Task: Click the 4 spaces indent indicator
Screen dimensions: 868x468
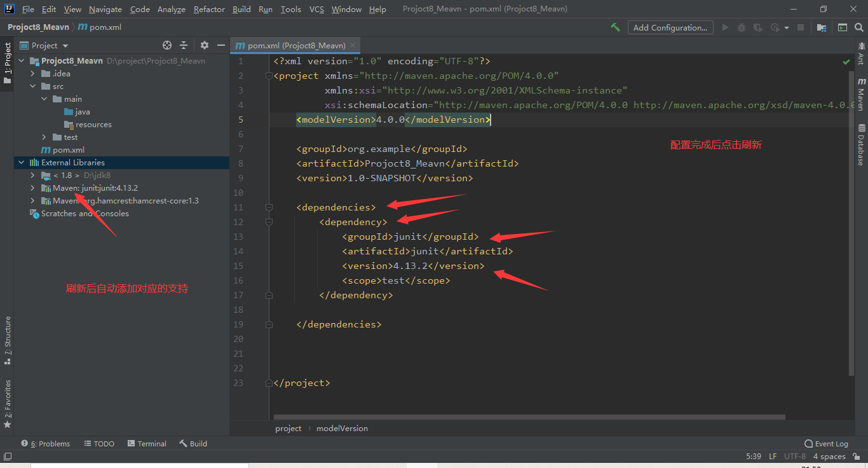Action: click(829, 457)
